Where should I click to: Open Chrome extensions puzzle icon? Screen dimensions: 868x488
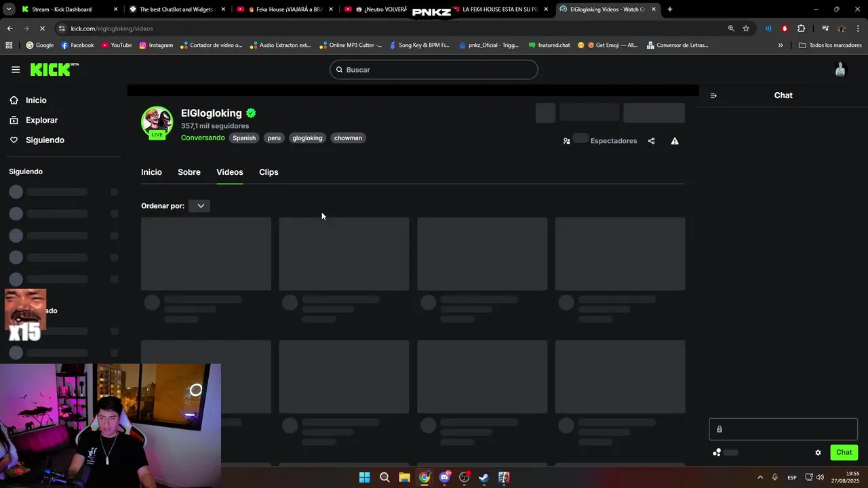tap(802, 28)
